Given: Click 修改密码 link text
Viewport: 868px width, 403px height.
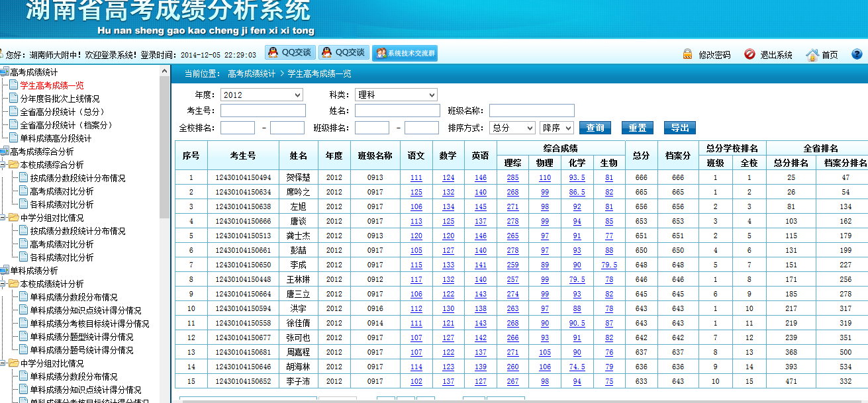Looking at the screenshot, I should [x=714, y=55].
